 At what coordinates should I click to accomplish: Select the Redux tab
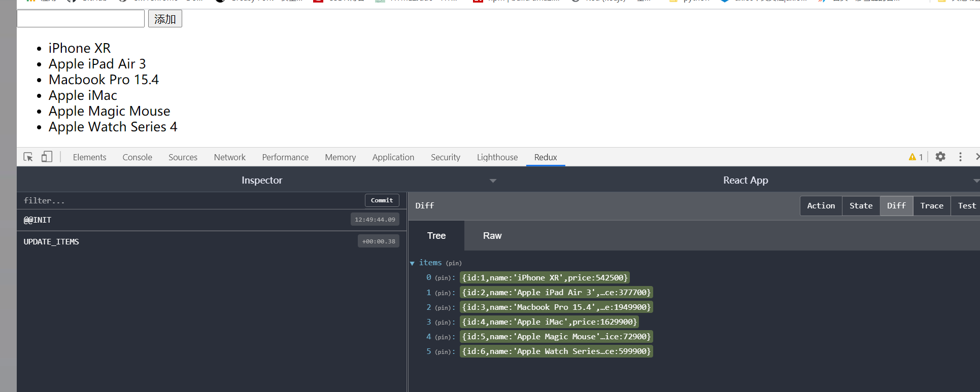click(x=546, y=157)
